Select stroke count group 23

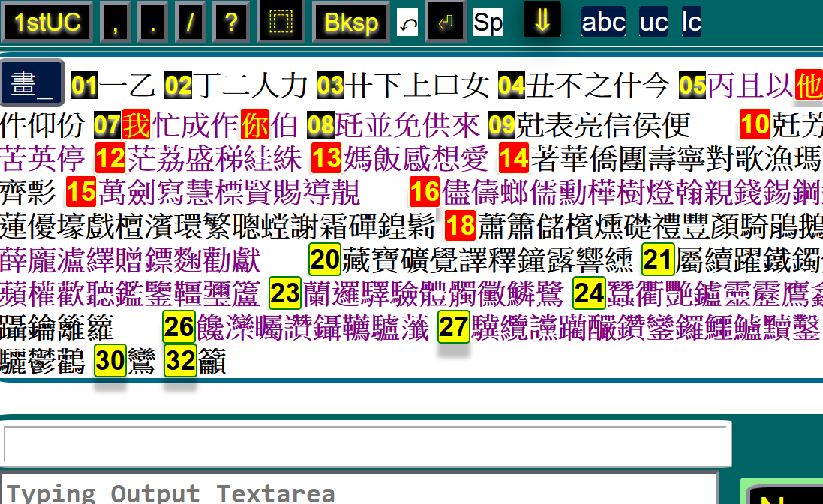[x=285, y=292]
